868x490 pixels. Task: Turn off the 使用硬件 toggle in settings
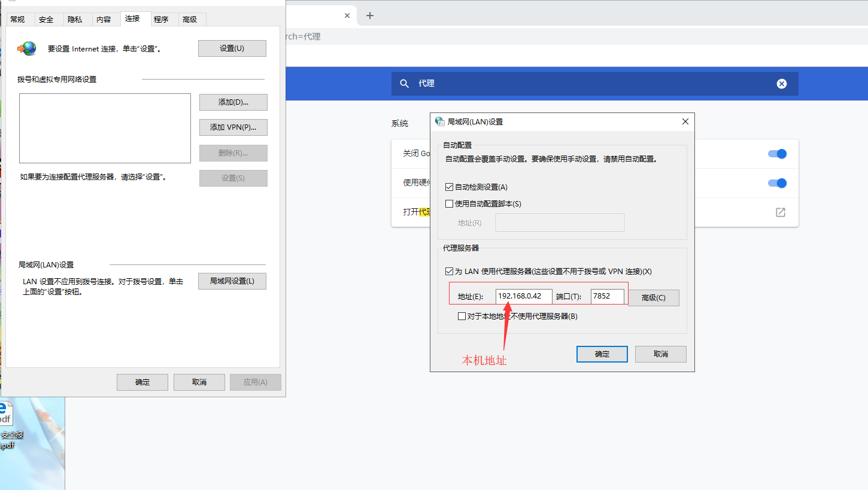[776, 183]
